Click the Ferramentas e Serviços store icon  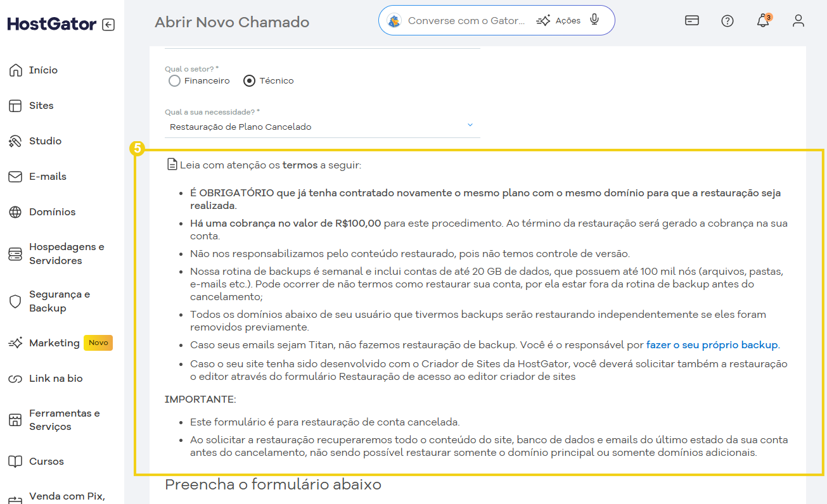[x=15, y=420]
